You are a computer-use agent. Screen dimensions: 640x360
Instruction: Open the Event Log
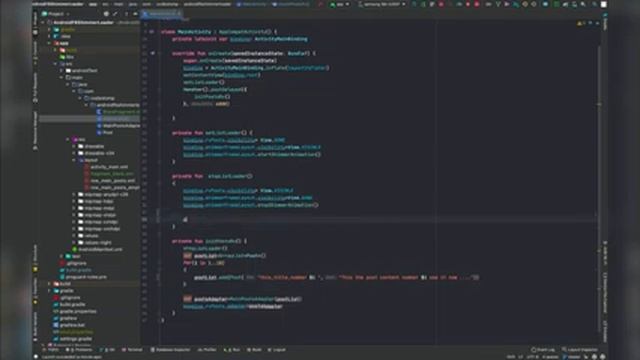543,350
